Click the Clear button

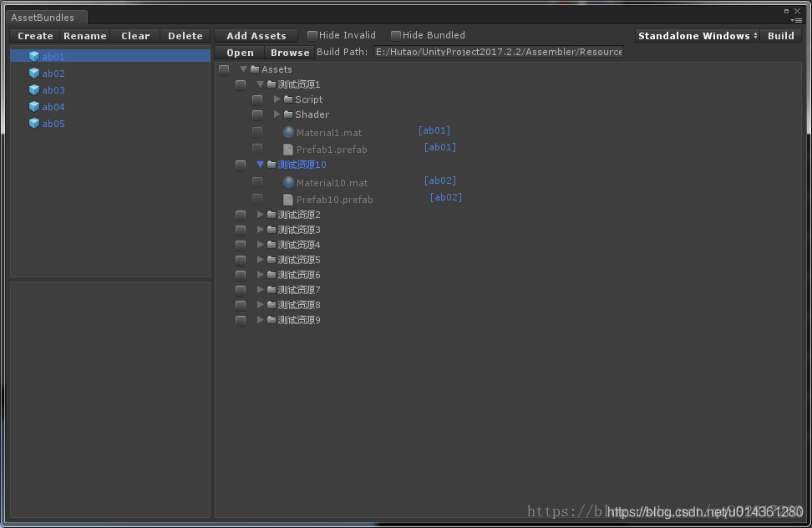tap(135, 36)
